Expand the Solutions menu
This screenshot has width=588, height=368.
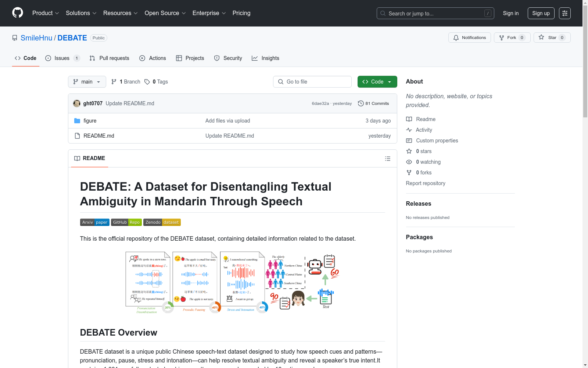81,13
